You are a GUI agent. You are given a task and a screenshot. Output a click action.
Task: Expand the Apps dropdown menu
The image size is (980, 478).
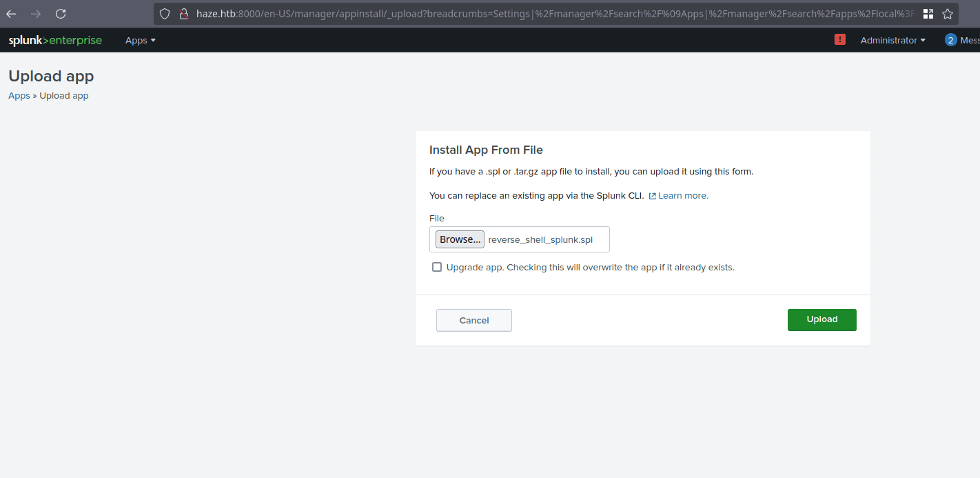point(141,41)
